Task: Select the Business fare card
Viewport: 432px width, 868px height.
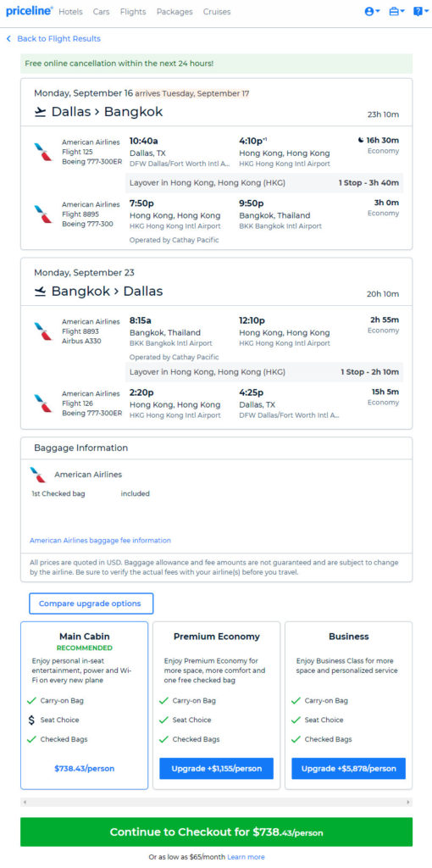Action: point(348,705)
